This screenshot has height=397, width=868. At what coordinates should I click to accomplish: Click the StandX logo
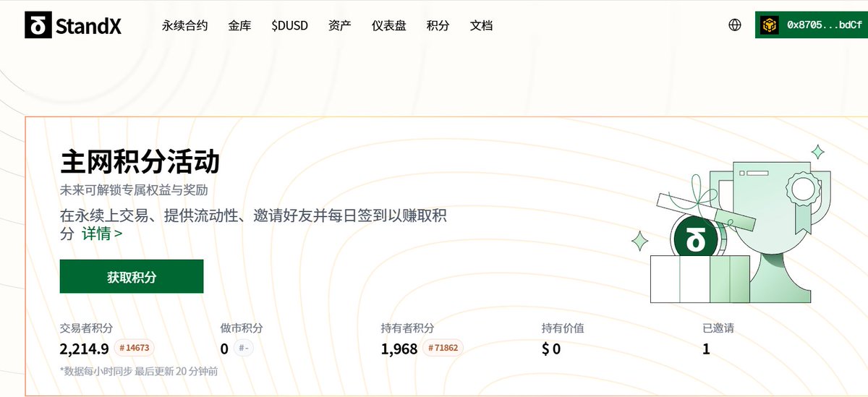[73, 26]
